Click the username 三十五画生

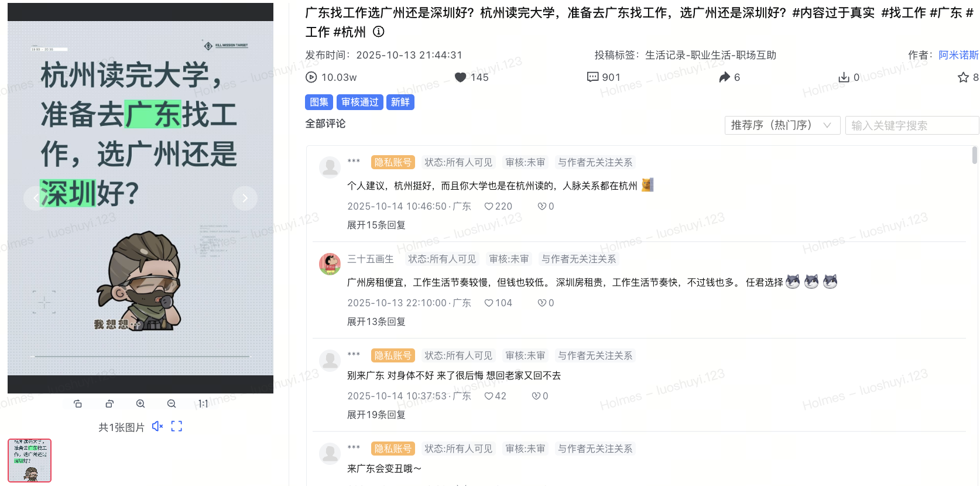point(371,259)
